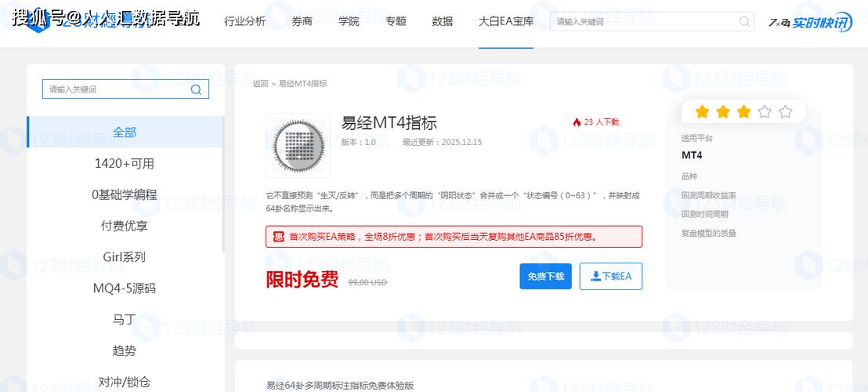Click the blue 免费下载 button
Screen dimensions: 868x392
[x=545, y=276]
